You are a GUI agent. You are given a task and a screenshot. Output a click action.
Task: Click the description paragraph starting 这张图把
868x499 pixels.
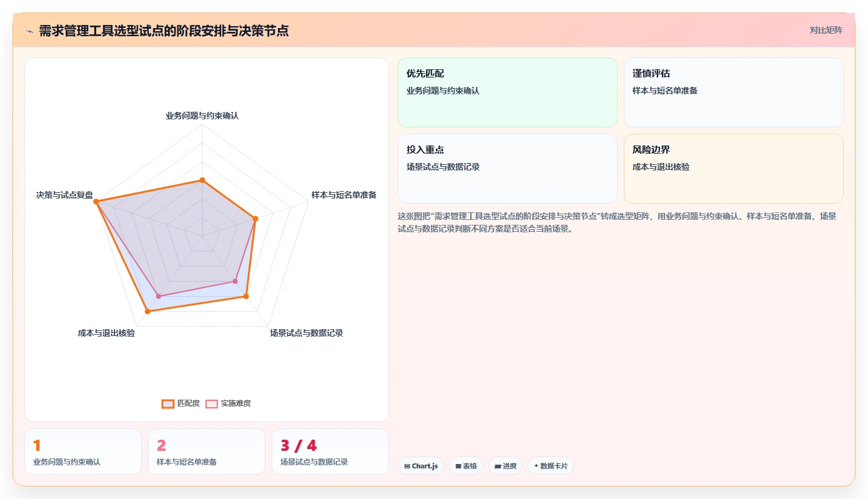617,222
